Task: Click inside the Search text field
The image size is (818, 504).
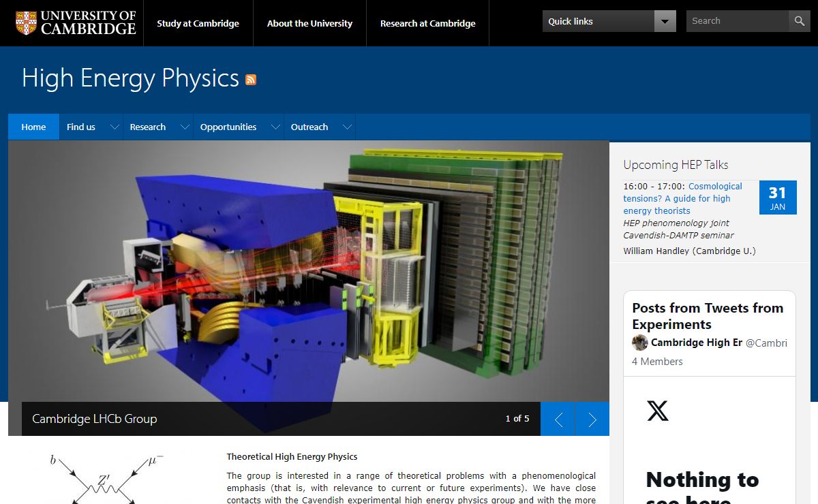Action: pos(738,21)
